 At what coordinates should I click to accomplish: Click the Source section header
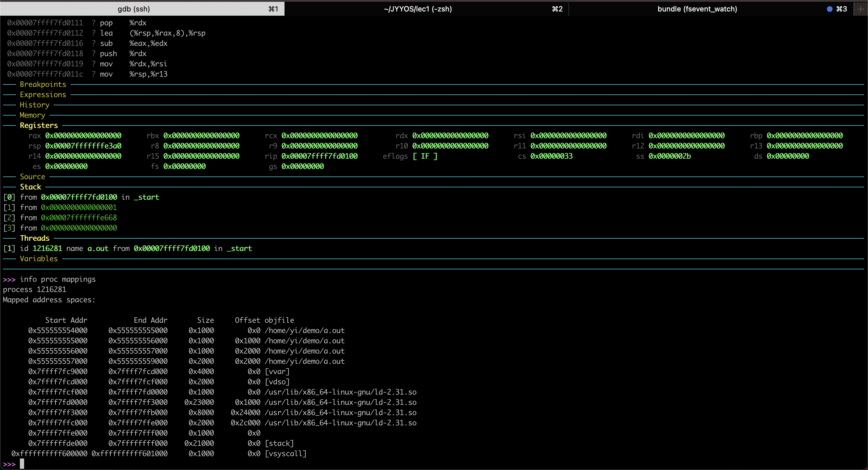point(32,177)
